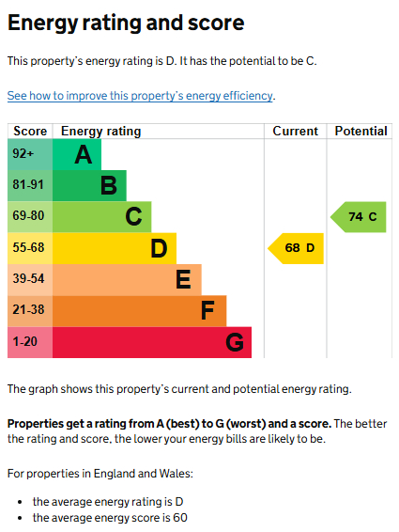This screenshot has width=399, height=532.
Task: Select the B rating bar
Action: click(89, 185)
